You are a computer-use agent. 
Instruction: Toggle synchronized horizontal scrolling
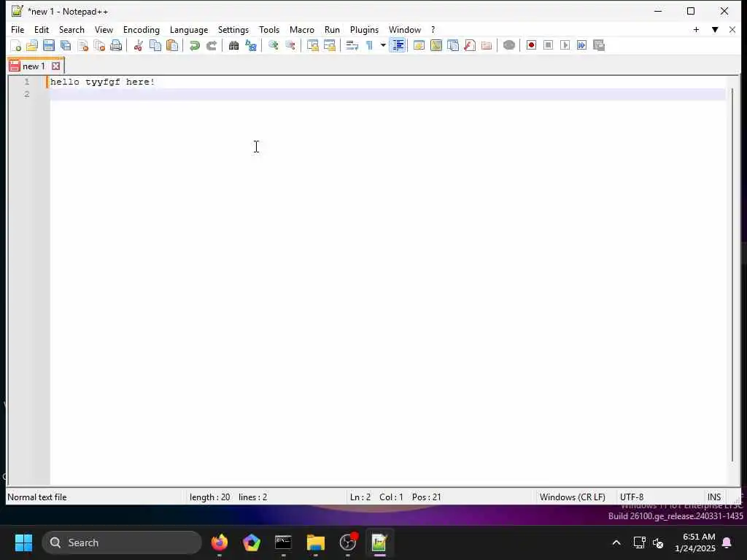(329, 45)
